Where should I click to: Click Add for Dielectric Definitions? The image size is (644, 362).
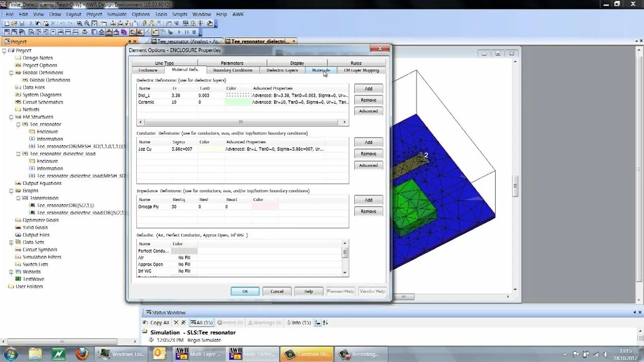(x=368, y=88)
